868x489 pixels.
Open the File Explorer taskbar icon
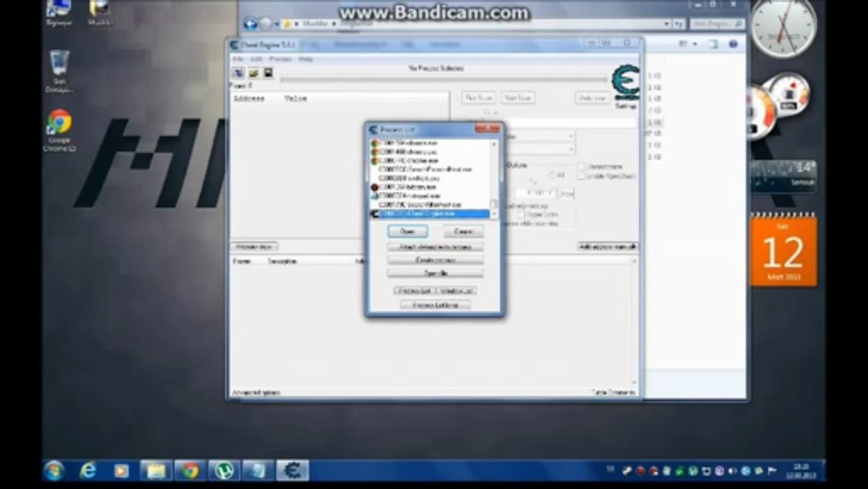(x=156, y=470)
